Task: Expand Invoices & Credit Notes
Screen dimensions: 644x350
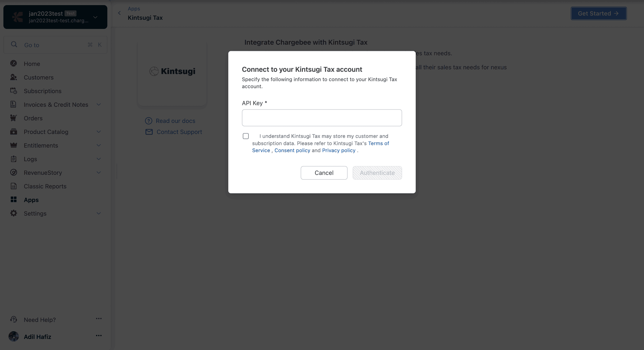Action: (99, 104)
